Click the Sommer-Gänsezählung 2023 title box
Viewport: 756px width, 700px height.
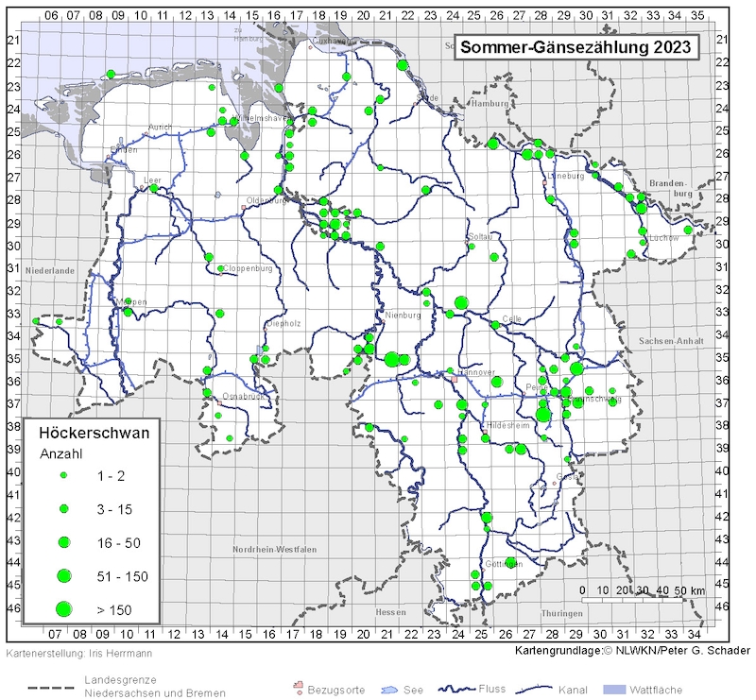coord(576,48)
